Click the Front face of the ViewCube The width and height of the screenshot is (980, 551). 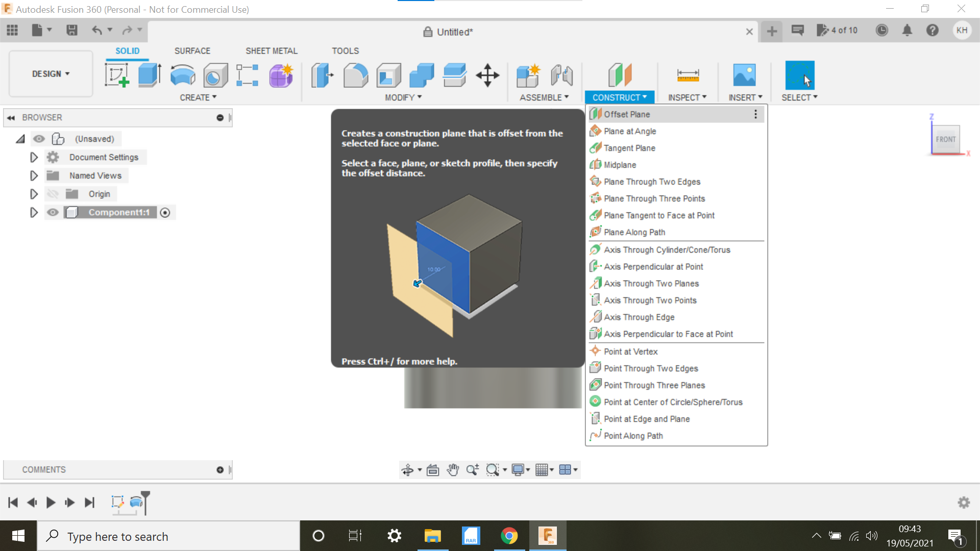946,139
